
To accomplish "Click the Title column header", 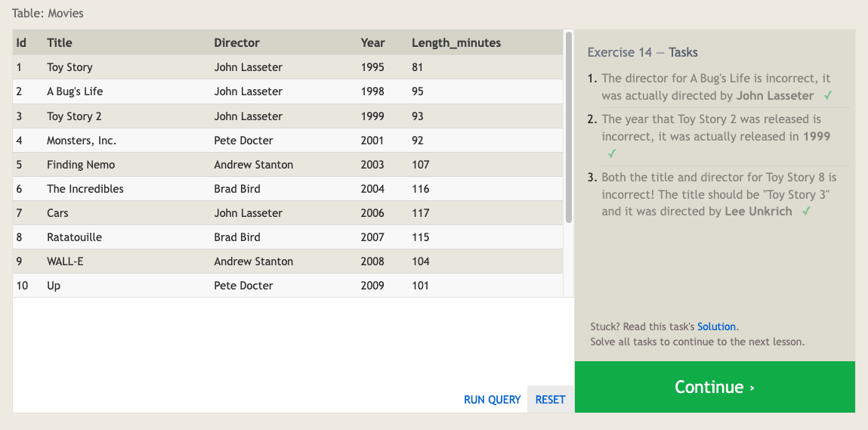I will [x=60, y=43].
